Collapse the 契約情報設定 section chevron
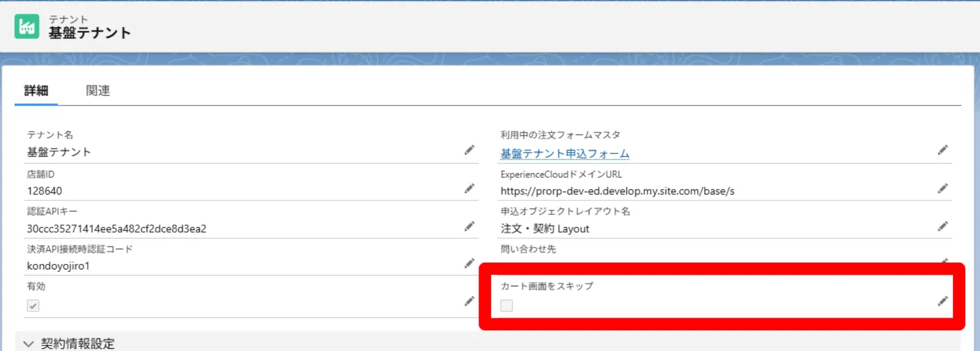This screenshot has width=980, height=351. pos(28,343)
